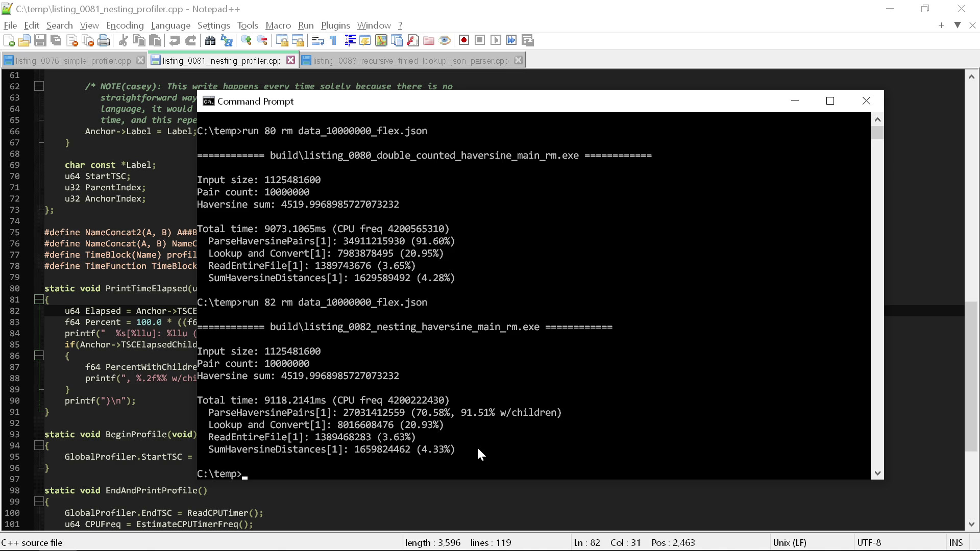
Task: Save all open files
Action: pos(56,40)
